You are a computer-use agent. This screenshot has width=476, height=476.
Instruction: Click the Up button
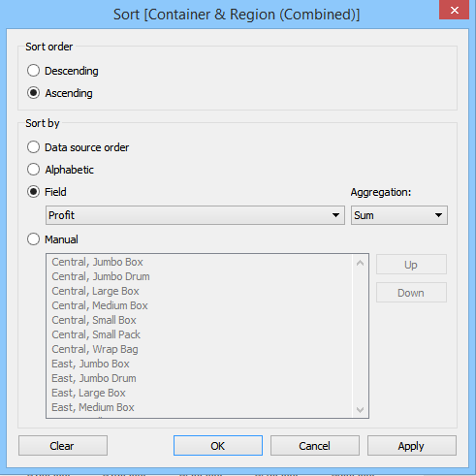(411, 265)
